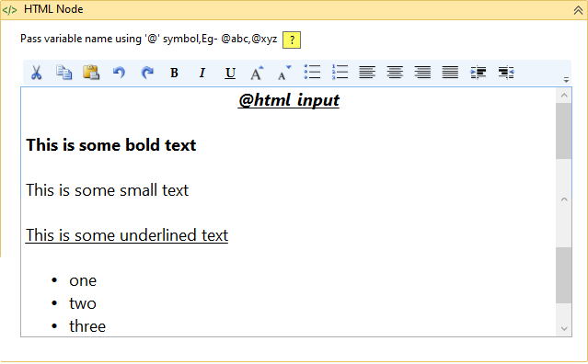Redo the last edit
The height and width of the screenshot is (364, 588).
coord(147,73)
